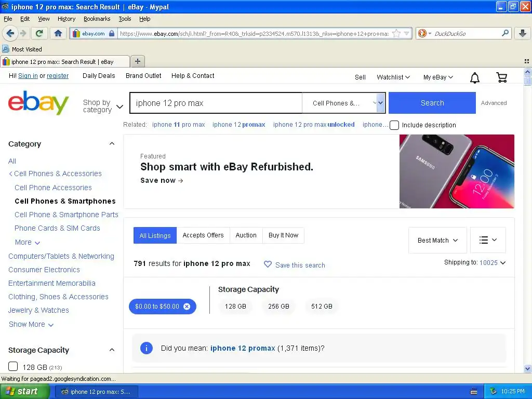Screen dimensions: 532x399
Task: Bookmark this page with the star icon
Action: coord(396,33)
